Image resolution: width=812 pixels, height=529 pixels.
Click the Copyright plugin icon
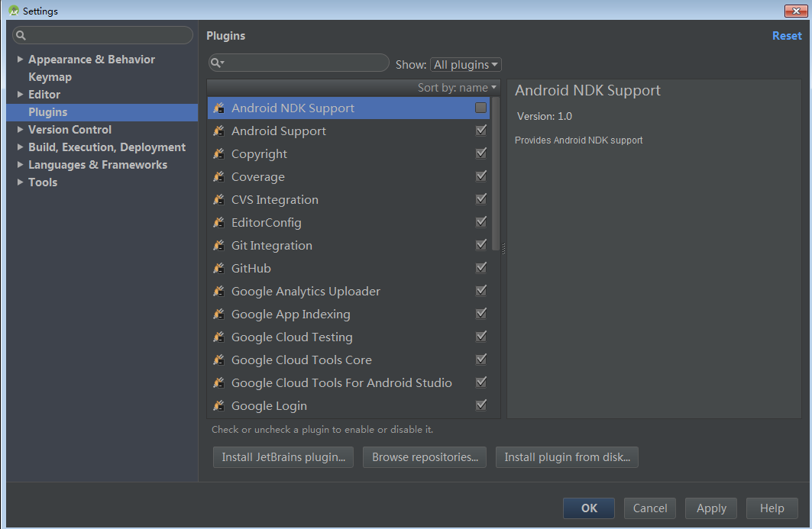tap(219, 153)
